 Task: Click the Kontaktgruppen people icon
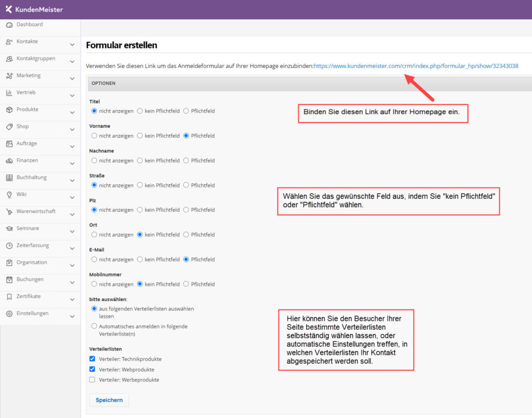tap(9, 59)
